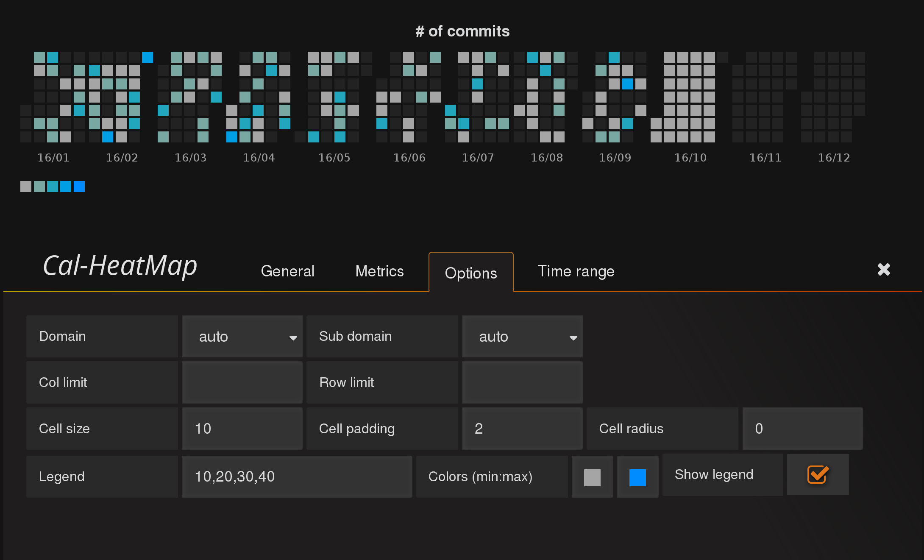Click the Cell radius field showing 0

(802, 429)
